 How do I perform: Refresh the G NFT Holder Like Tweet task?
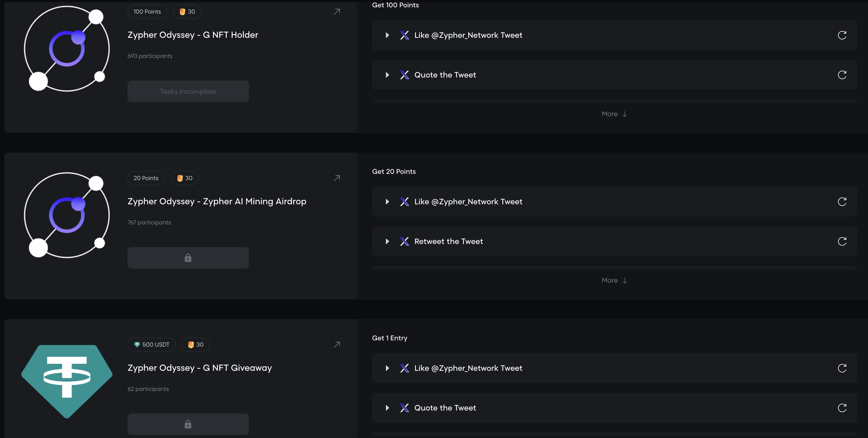click(842, 35)
